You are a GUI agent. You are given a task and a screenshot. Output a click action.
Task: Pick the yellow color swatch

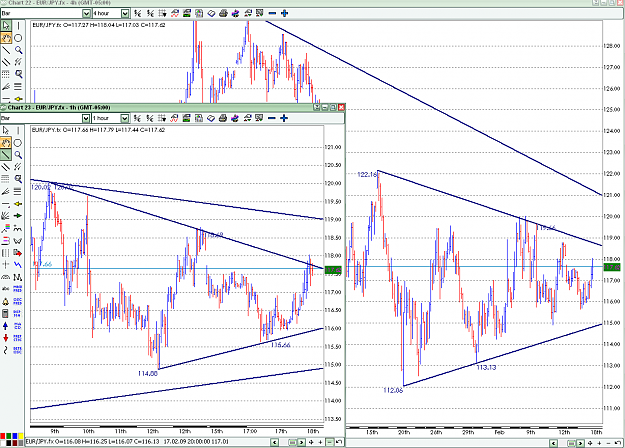tap(20, 436)
